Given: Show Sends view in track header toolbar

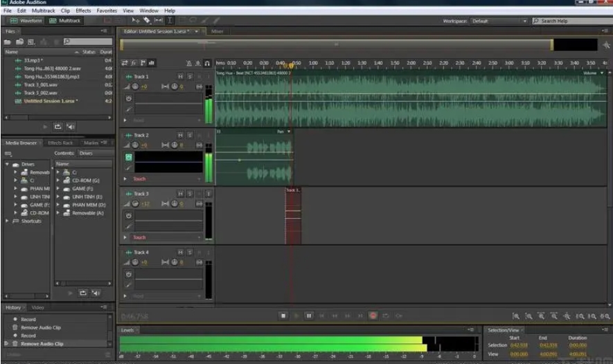Looking at the screenshot, I should pyautogui.click(x=143, y=63).
